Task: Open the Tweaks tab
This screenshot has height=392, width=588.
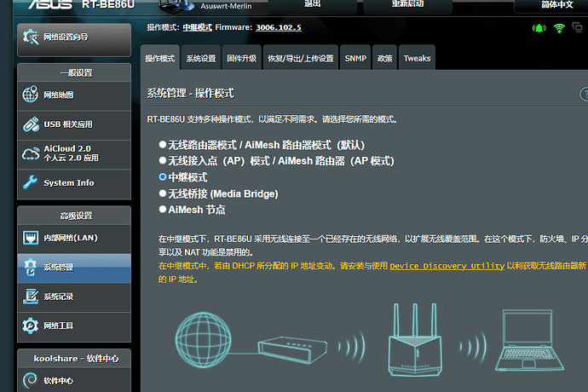Action: pyautogui.click(x=417, y=58)
